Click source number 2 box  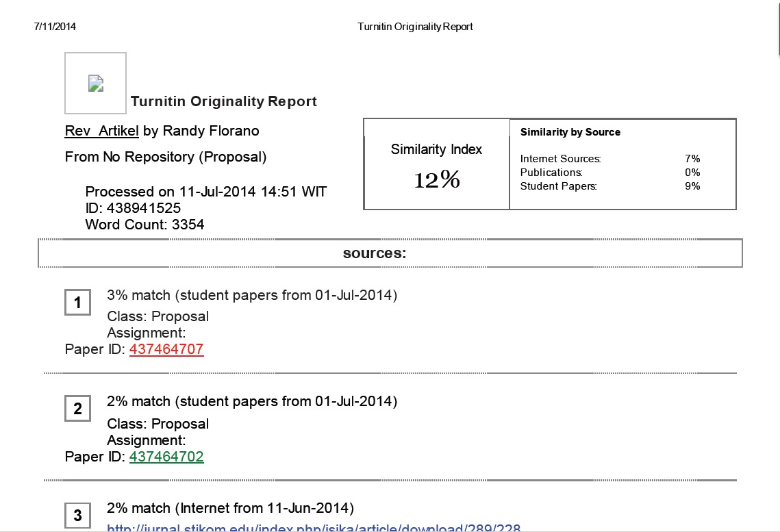pos(77,409)
